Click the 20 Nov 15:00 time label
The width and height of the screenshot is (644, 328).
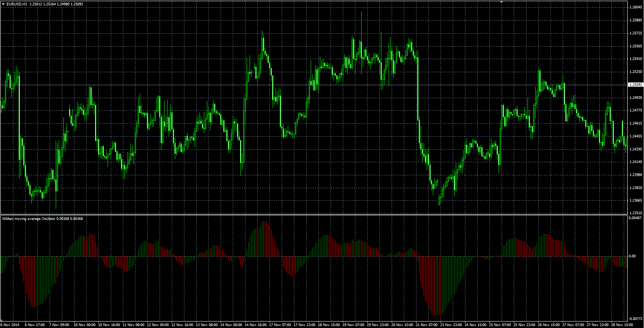tap(402, 325)
